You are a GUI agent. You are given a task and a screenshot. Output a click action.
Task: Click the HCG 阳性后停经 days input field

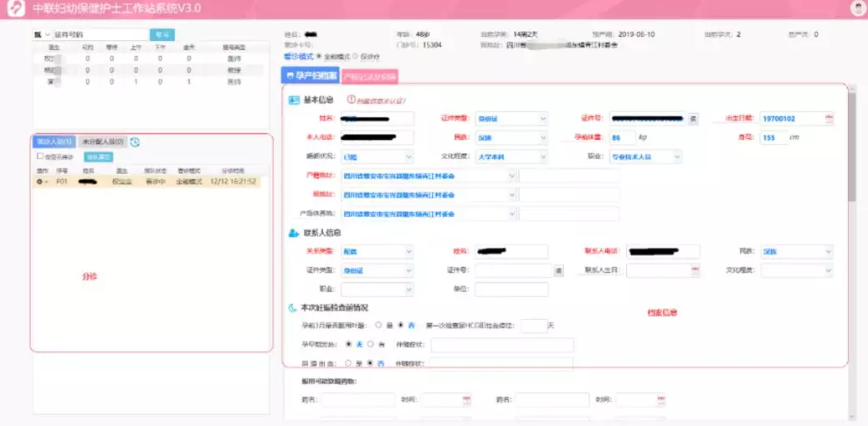534,326
